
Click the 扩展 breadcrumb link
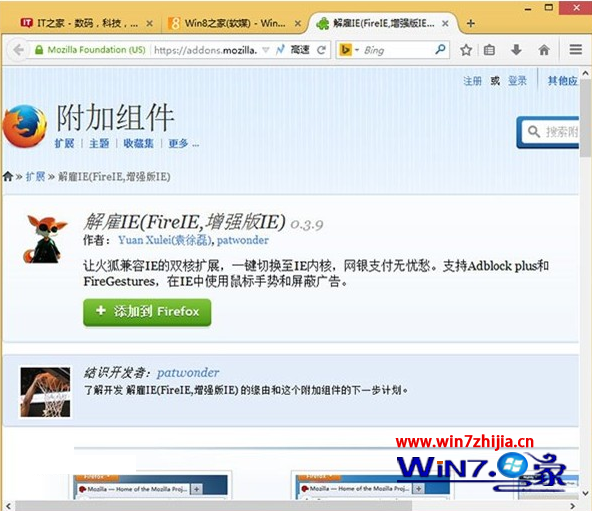click(35, 176)
